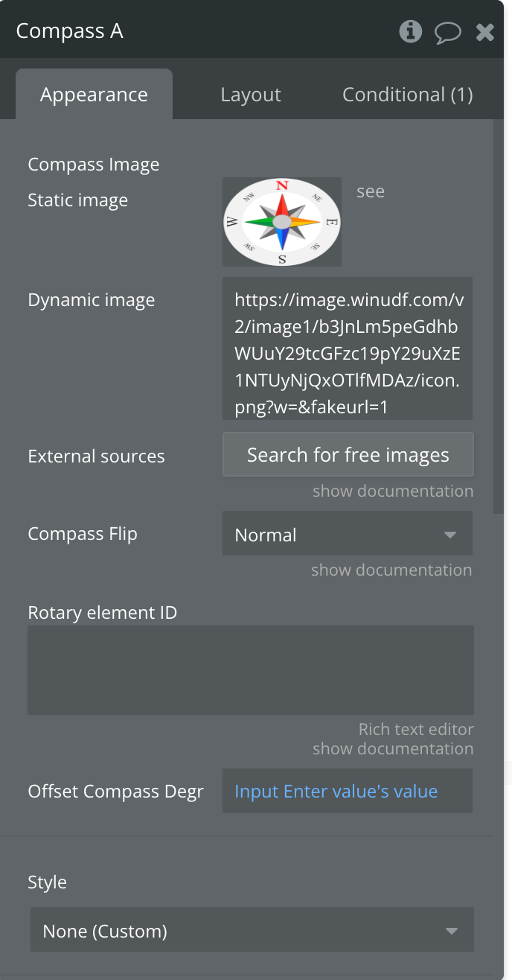Click the Compass A title bar
512x980 pixels.
click(201, 31)
